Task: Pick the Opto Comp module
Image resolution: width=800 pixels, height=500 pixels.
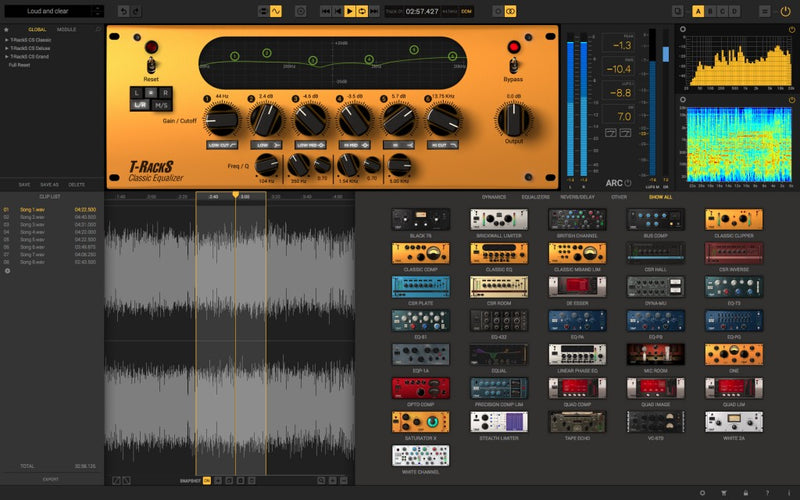Action: (x=420, y=388)
